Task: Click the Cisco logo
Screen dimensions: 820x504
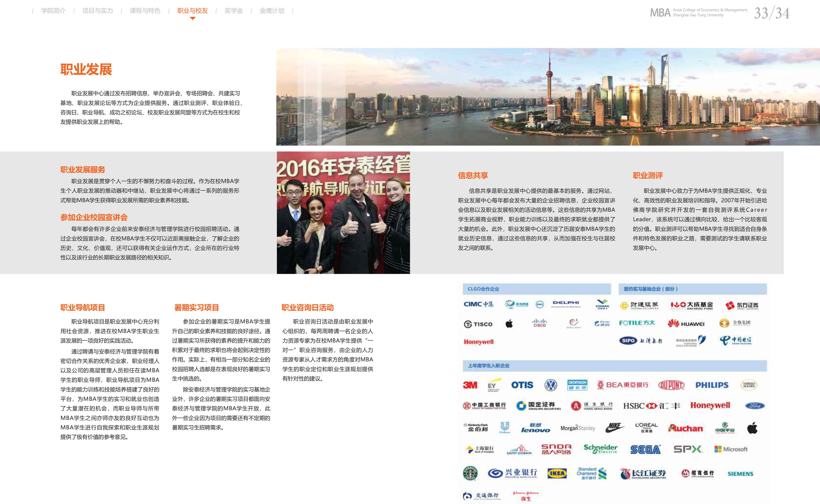Action: click(539, 323)
